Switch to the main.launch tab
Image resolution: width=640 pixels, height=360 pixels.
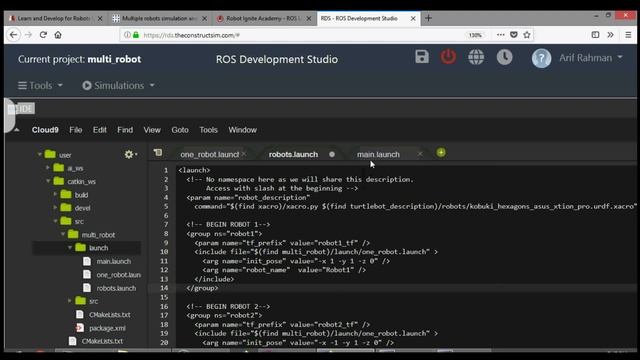click(378, 154)
